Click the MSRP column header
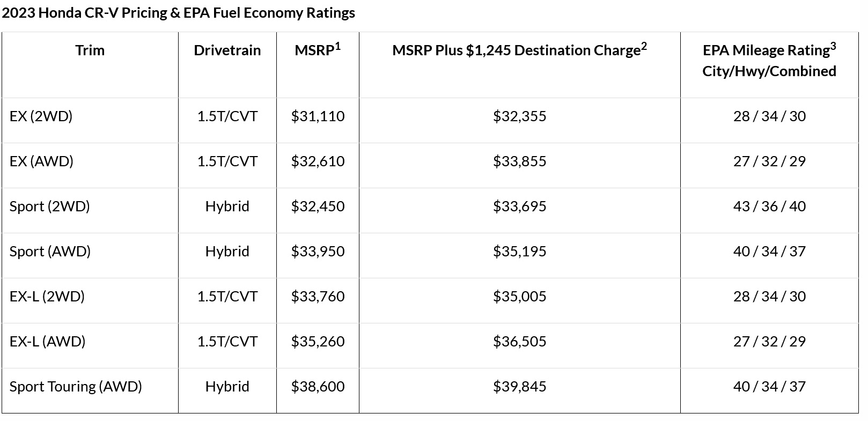This screenshot has height=421, width=868. 317,50
